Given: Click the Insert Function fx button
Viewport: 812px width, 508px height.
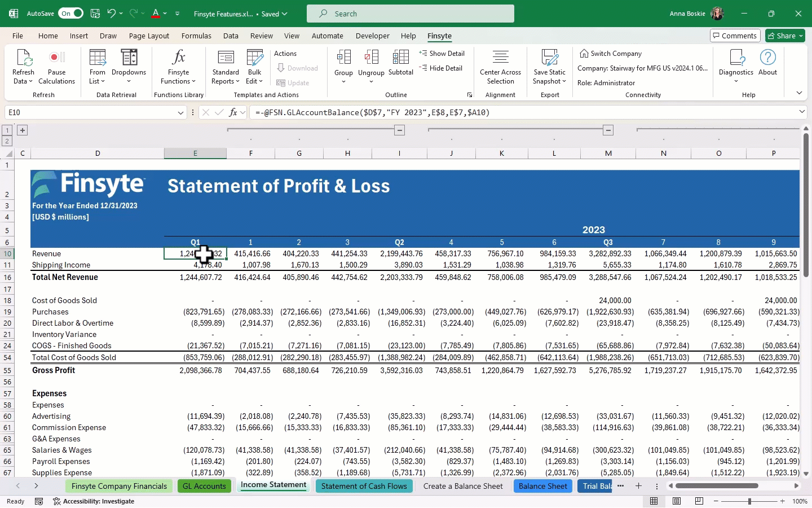Looking at the screenshot, I should [233, 112].
